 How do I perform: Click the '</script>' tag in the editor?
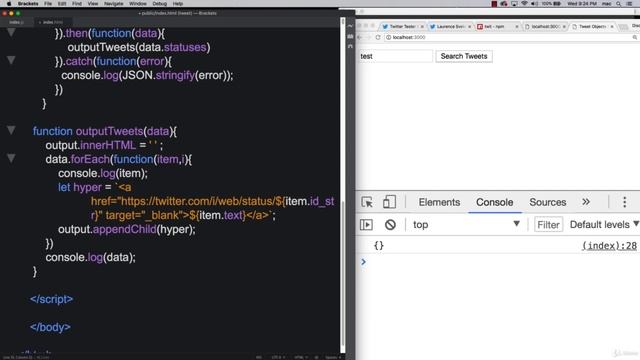click(51, 299)
